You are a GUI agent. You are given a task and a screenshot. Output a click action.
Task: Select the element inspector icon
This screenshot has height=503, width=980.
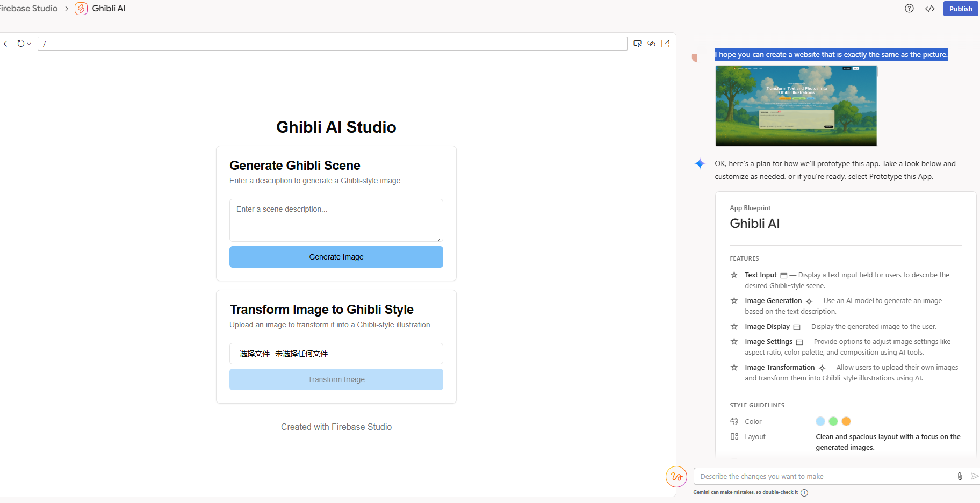tap(638, 44)
